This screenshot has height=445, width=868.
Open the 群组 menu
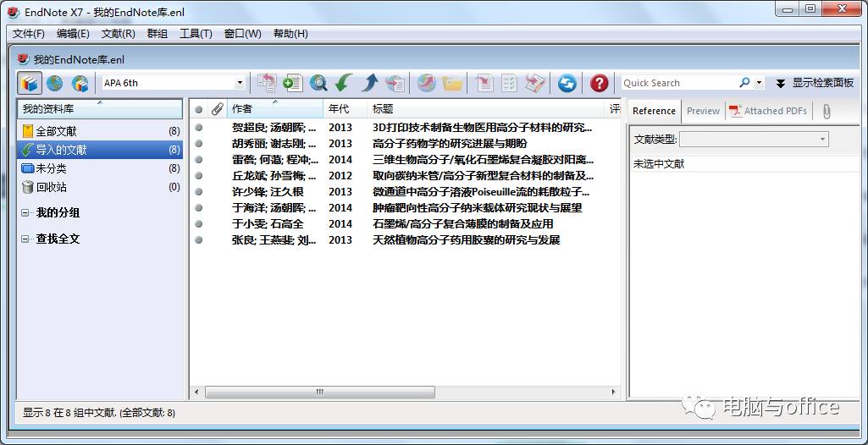tap(158, 34)
